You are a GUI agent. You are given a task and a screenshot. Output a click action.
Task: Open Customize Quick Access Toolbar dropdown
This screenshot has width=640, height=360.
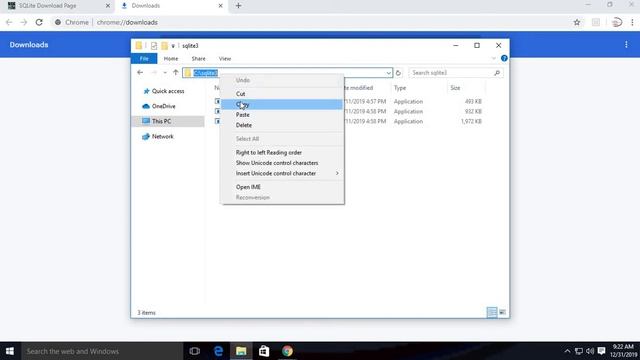(173, 46)
